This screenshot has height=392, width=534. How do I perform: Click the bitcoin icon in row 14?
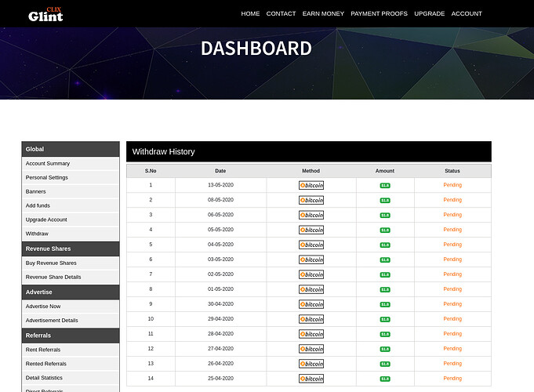[x=311, y=379]
